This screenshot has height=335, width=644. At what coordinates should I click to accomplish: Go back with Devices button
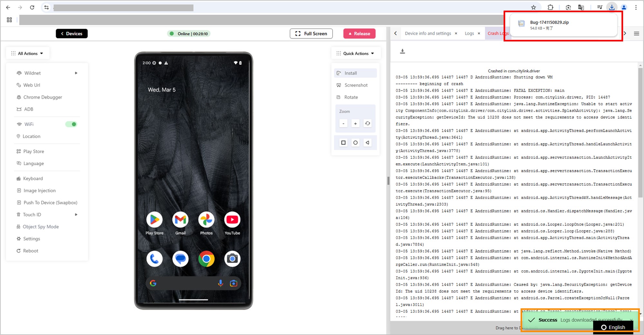[x=72, y=33]
